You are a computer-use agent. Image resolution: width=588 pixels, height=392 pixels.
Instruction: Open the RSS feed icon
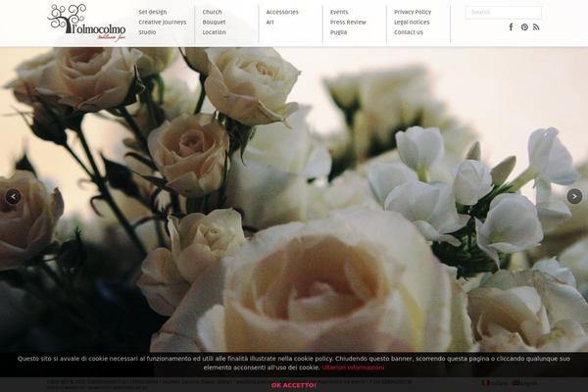536,27
